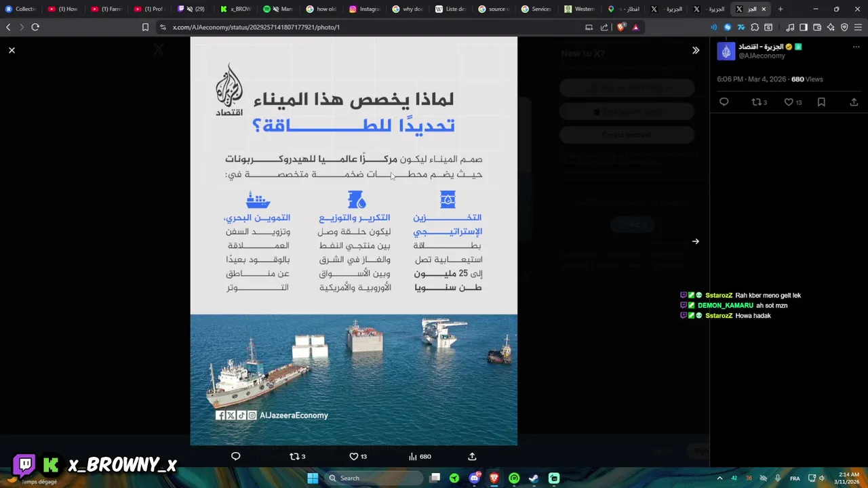Reload the current page
The image size is (868, 488).
point(35,27)
